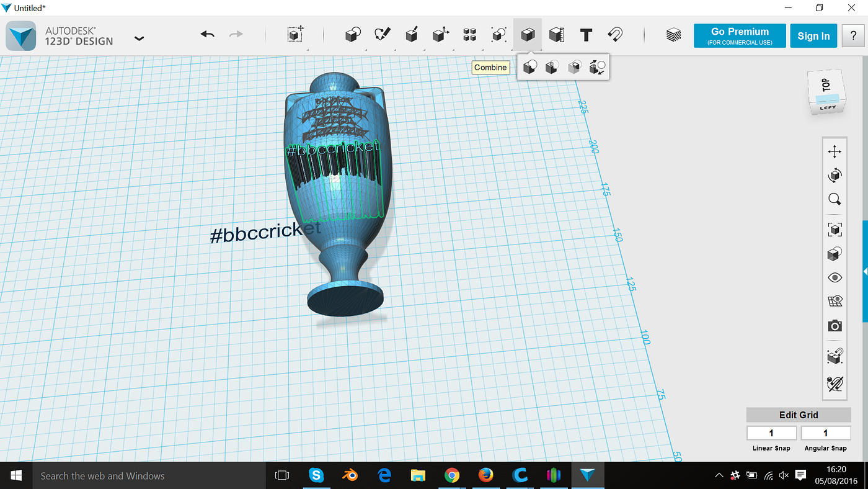Image resolution: width=868 pixels, height=489 pixels.
Task: Open the Transform tool
Action: (x=296, y=35)
